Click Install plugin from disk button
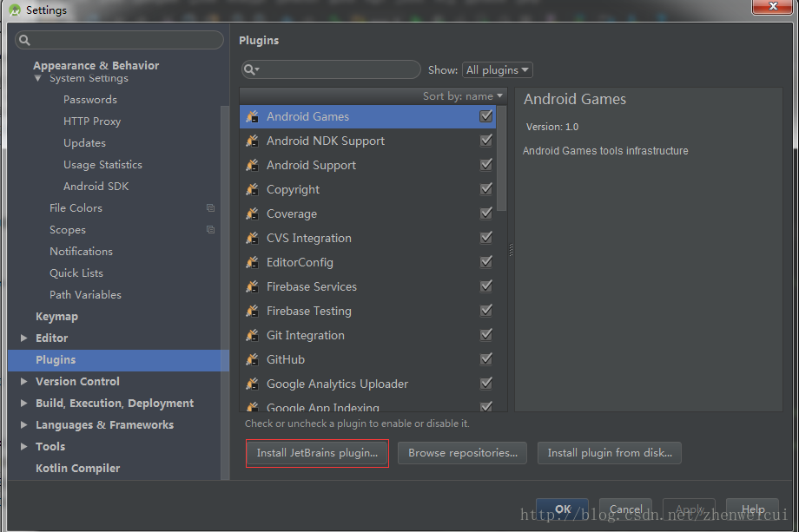This screenshot has width=799, height=532. click(x=610, y=453)
